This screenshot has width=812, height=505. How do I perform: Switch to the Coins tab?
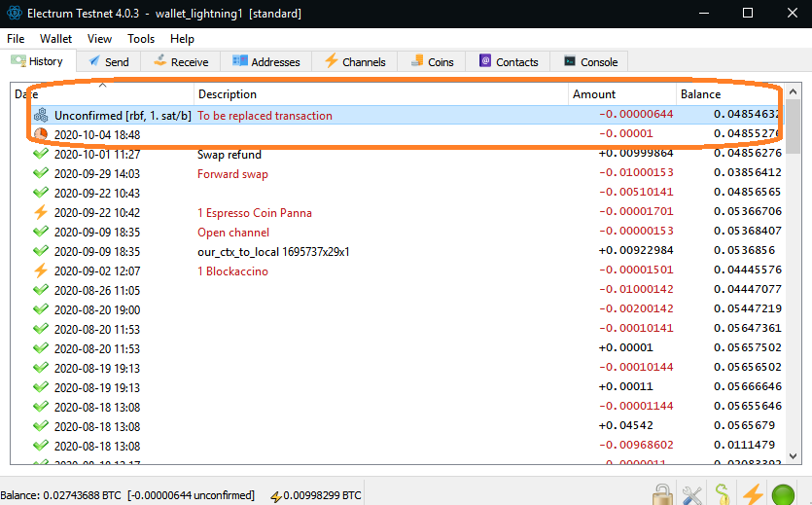click(432, 61)
